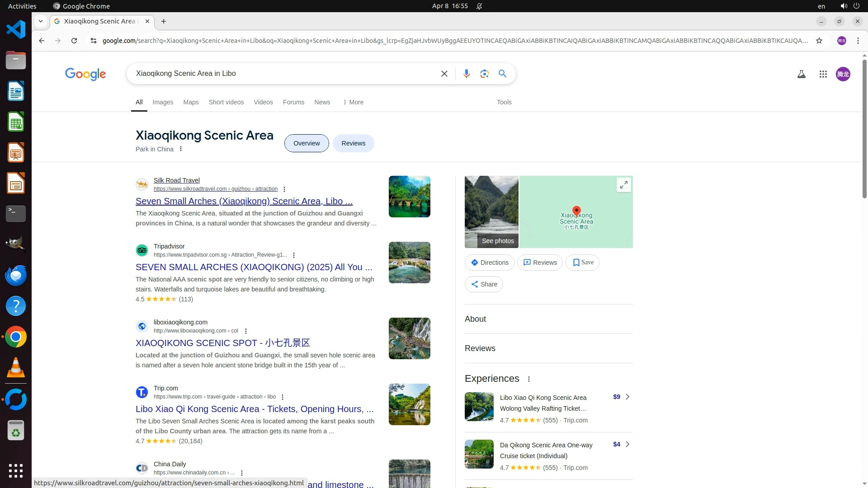Open Chrome's three-dot menu
This screenshot has width=868, height=488.
(x=858, y=41)
